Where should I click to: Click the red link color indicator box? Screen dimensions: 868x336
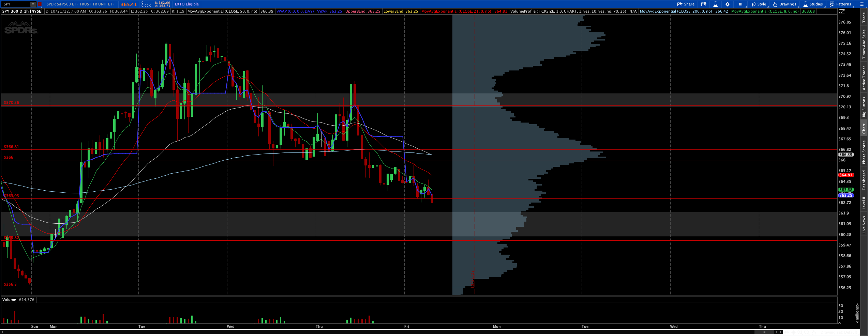pyautogui.click(x=40, y=4)
